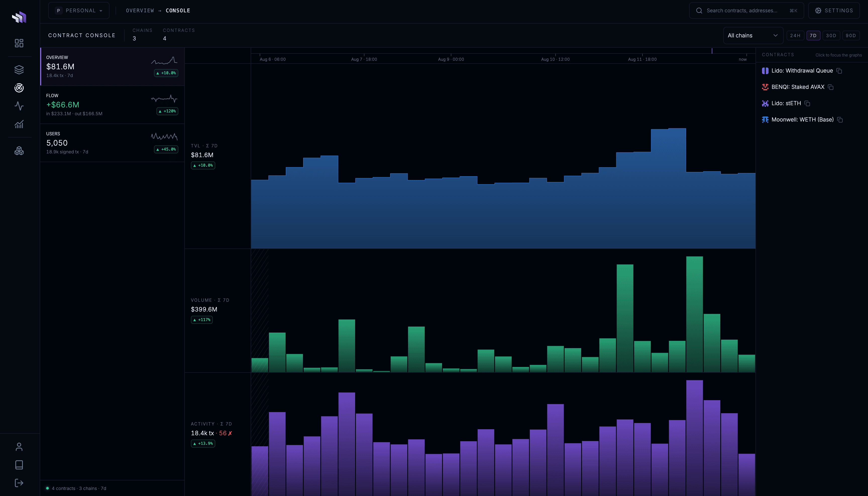This screenshot has width=868, height=496.
Task: Click the Contracts count of 4
Action: (165, 38)
